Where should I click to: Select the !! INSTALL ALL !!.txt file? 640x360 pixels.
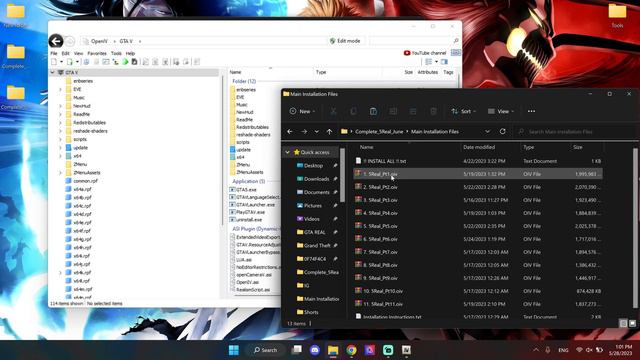tap(478, 161)
